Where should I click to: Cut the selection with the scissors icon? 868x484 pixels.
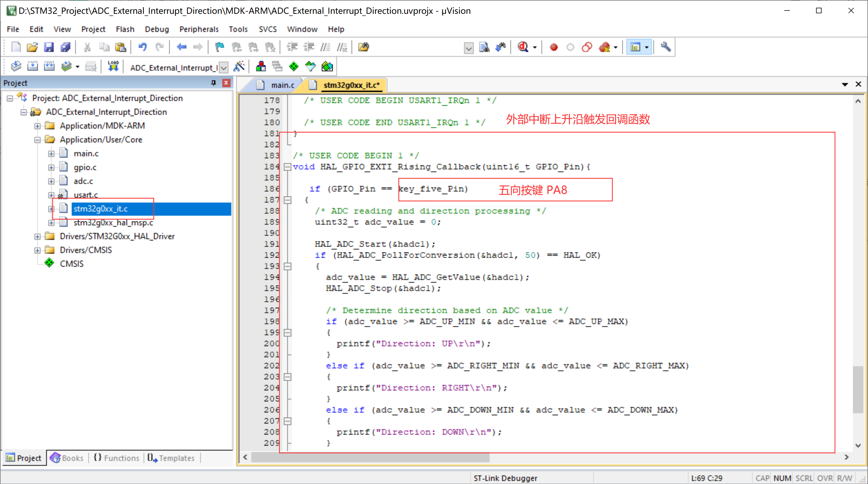[87, 47]
